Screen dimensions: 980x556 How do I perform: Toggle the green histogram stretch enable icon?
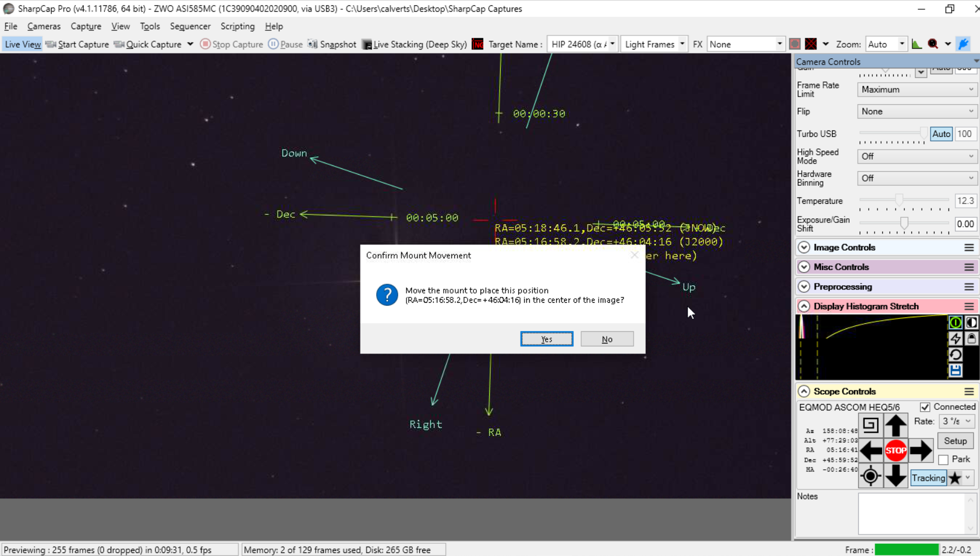[955, 323]
